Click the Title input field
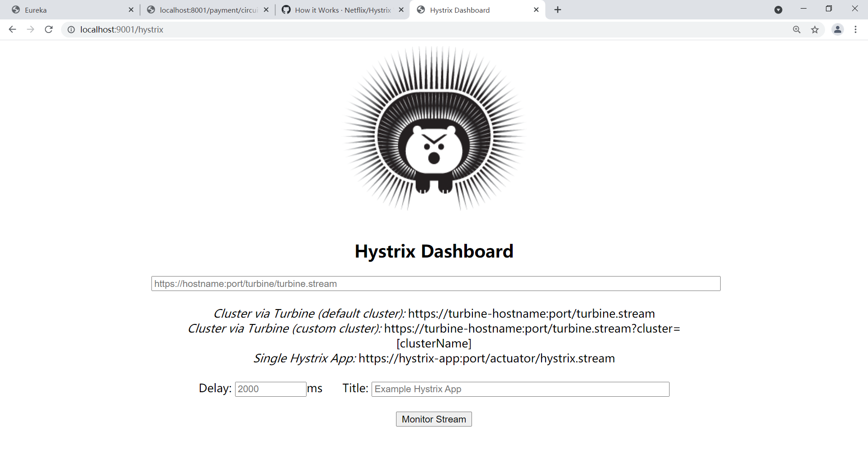Screen dimensions: 868x455 (520, 389)
